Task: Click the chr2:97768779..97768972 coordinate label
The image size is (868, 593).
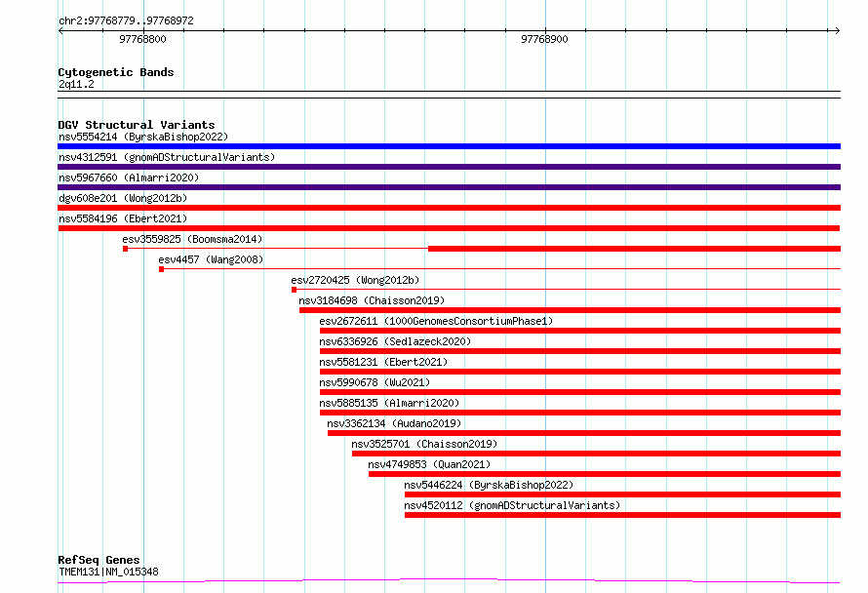Action: tap(126, 21)
